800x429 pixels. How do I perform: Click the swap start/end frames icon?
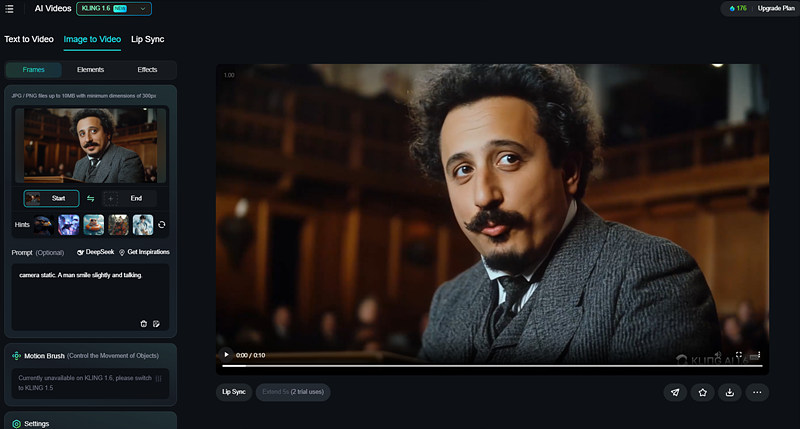coord(90,198)
